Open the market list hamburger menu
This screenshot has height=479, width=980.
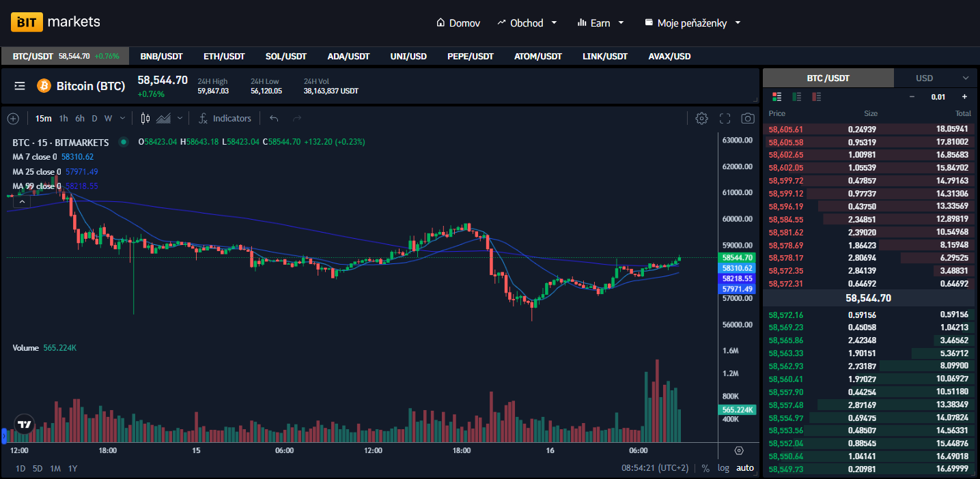pyautogui.click(x=20, y=86)
